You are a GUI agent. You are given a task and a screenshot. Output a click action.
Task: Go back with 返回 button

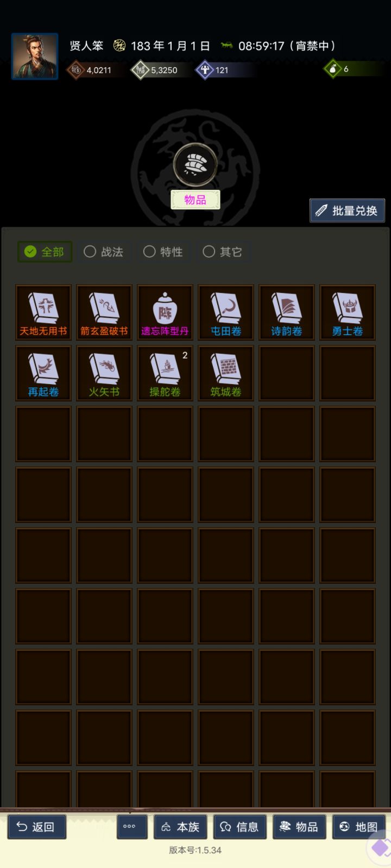click(36, 827)
